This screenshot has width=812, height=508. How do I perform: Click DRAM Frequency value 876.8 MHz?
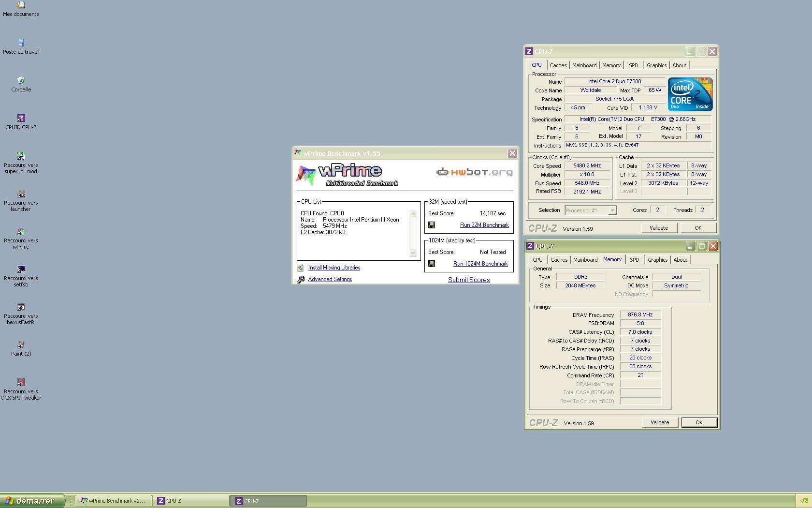pyautogui.click(x=640, y=314)
